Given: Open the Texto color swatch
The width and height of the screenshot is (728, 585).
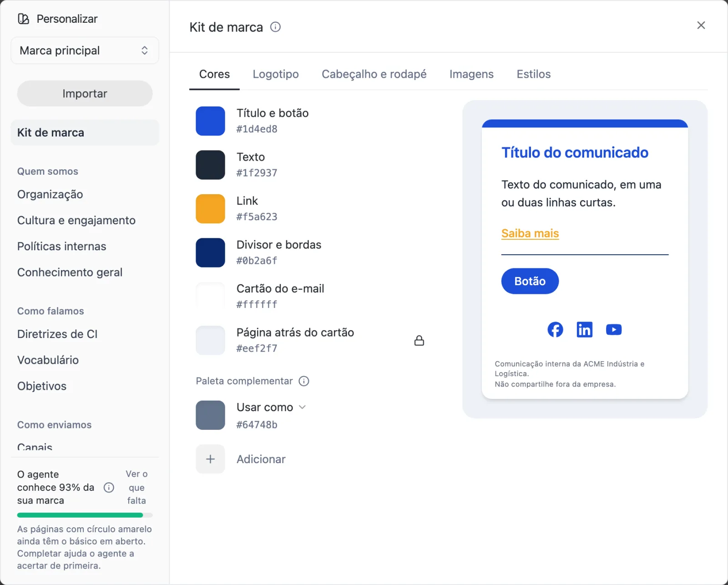Looking at the screenshot, I should (x=210, y=165).
